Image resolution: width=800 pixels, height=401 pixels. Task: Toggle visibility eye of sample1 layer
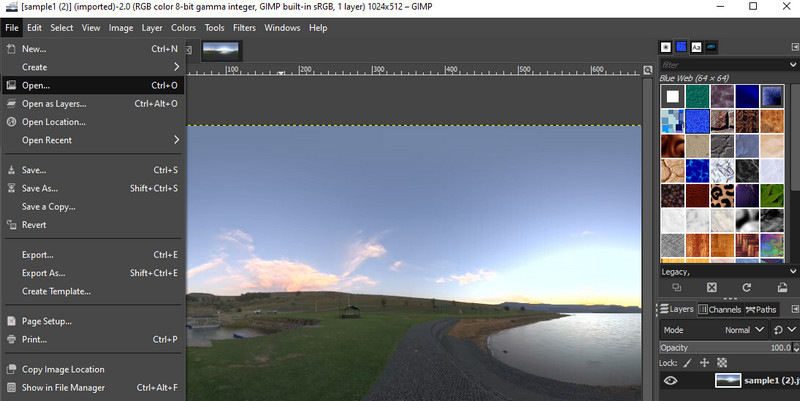coord(671,380)
